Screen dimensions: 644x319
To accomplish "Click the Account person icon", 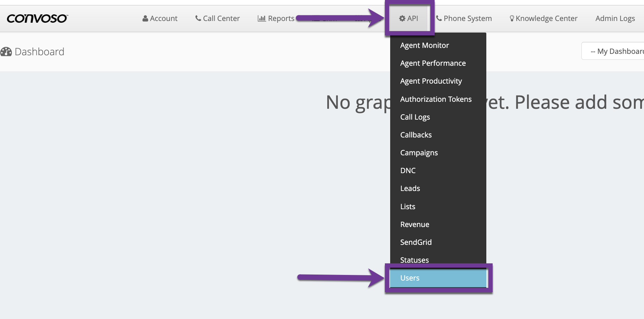I will tap(145, 19).
